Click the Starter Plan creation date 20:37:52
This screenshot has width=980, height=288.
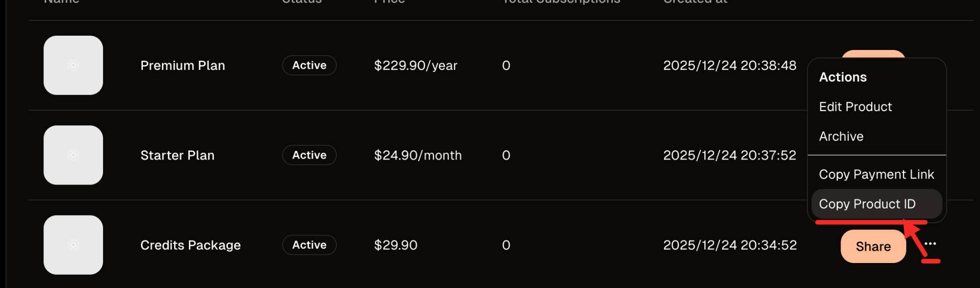click(x=729, y=155)
